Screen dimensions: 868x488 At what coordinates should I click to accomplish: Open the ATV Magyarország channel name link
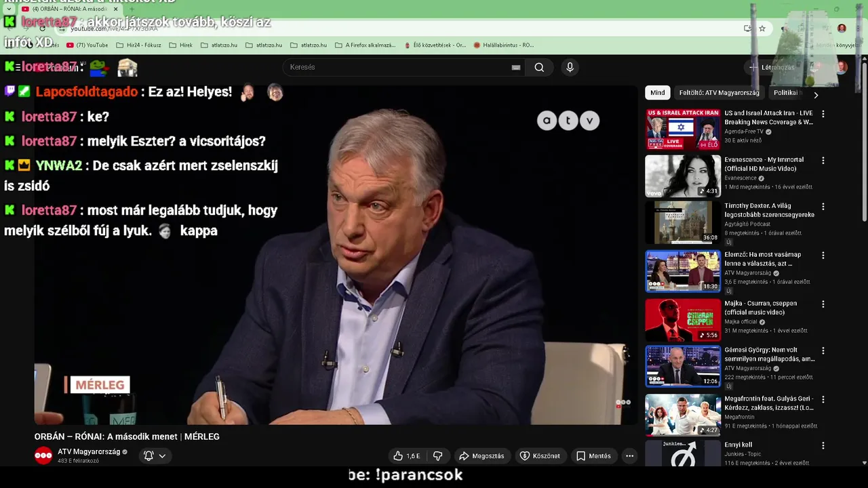(89, 451)
